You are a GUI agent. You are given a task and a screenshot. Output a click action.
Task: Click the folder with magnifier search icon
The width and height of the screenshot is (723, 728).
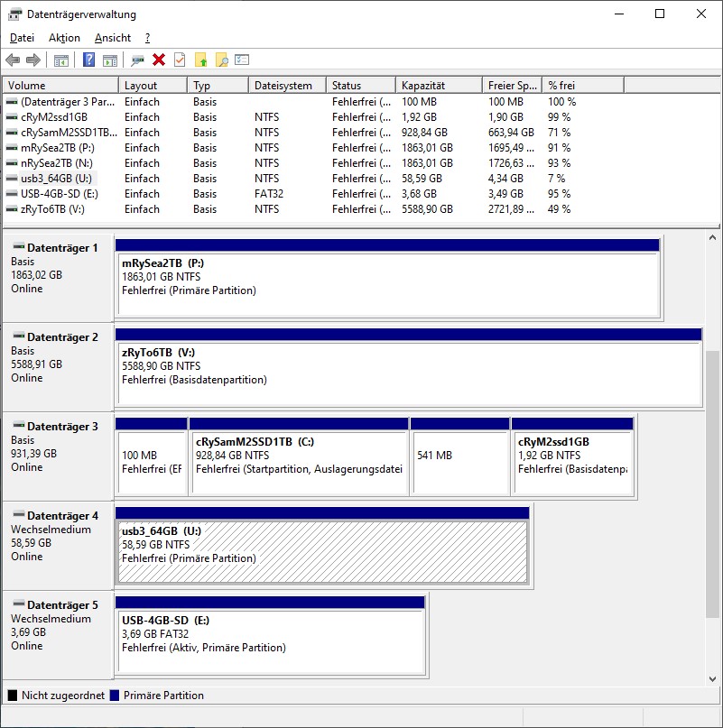click(222, 60)
